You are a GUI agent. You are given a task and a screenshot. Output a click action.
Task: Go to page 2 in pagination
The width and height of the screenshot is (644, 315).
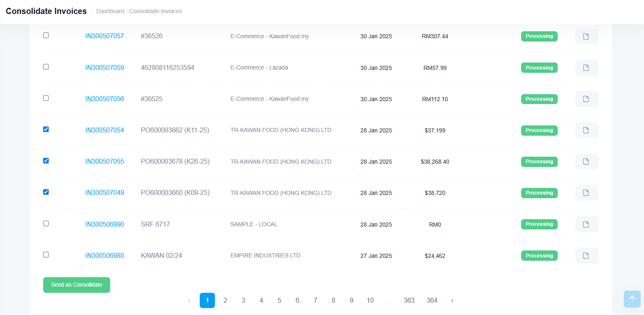coord(225,301)
